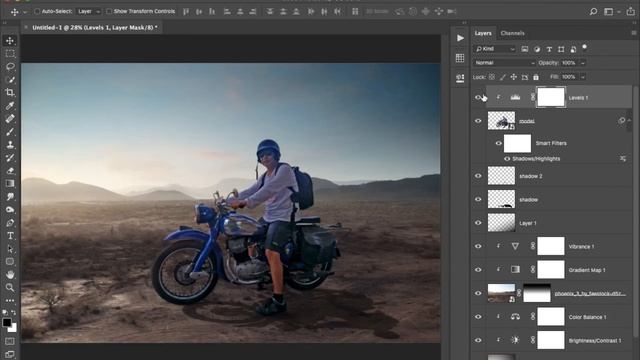Hide the Vibrance 1 layer
Image resolution: width=640 pixels, height=360 pixels.
[478, 246]
